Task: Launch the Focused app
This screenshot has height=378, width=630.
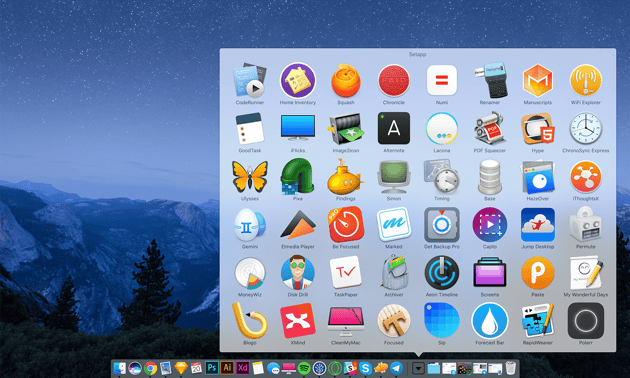Action: (x=394, y=321)
